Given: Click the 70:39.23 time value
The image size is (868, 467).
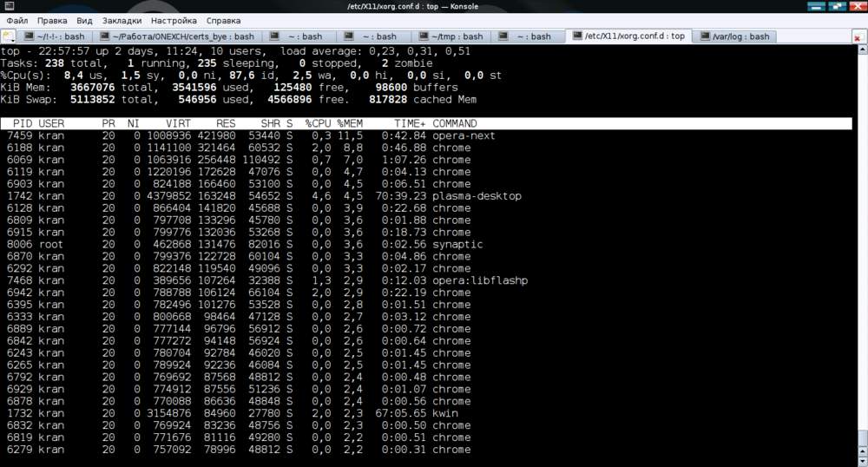Looking at the screenshot, I should click(x=401, y=196).
